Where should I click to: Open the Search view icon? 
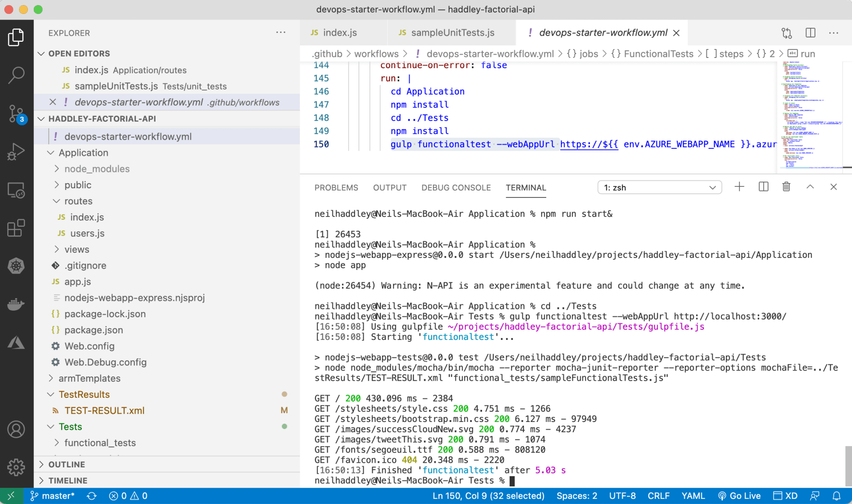(16, 75)
